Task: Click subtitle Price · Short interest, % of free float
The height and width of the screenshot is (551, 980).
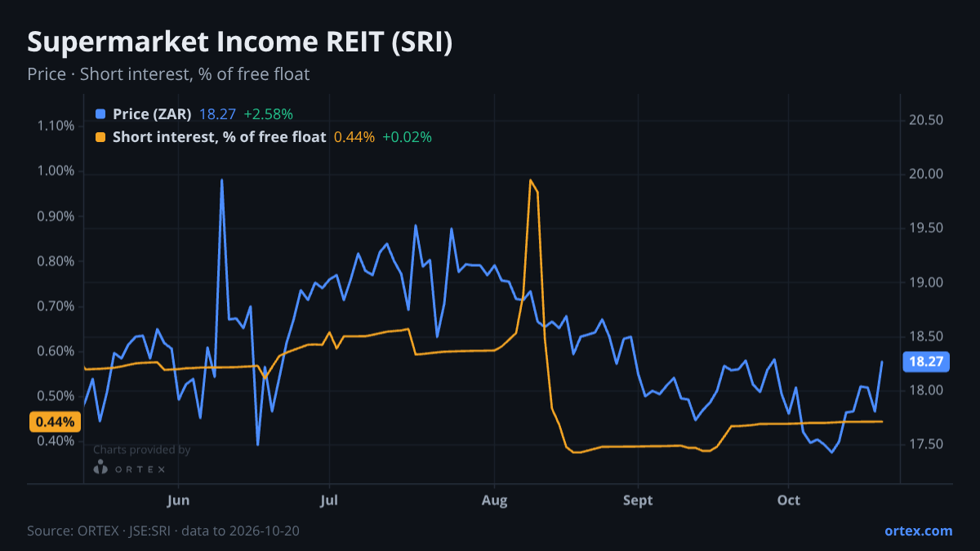Action: [168, 74]
